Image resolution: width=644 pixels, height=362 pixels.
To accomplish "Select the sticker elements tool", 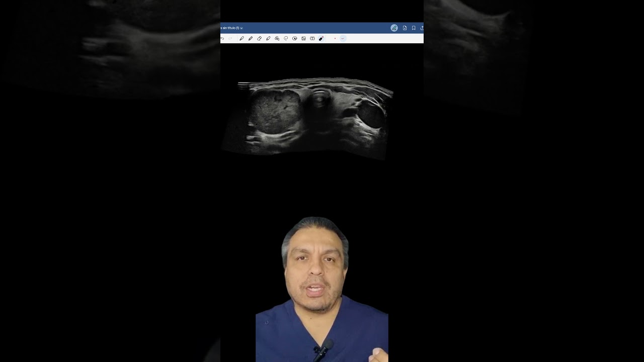I will tap(294, 39).
